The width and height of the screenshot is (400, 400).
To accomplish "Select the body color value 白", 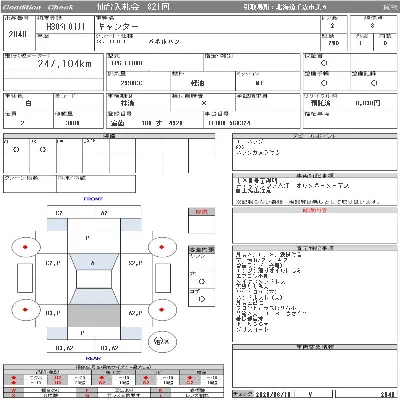I will pyautogui.click(x=28, y=103).
